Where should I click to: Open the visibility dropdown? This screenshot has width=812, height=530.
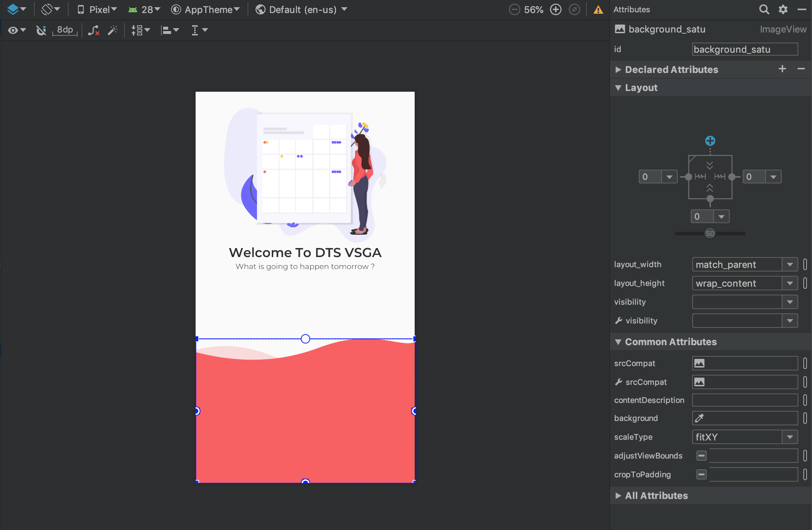click(x=790, y=302)
